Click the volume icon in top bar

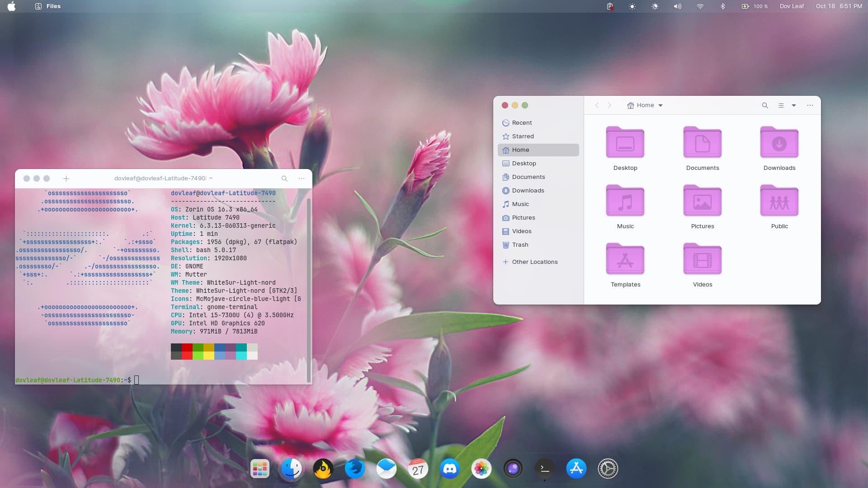(x=677, y=6)
